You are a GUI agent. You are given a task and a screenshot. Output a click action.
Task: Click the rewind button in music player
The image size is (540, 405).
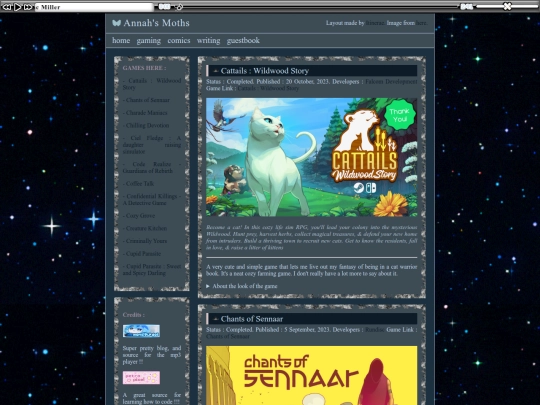coord(7,7)
